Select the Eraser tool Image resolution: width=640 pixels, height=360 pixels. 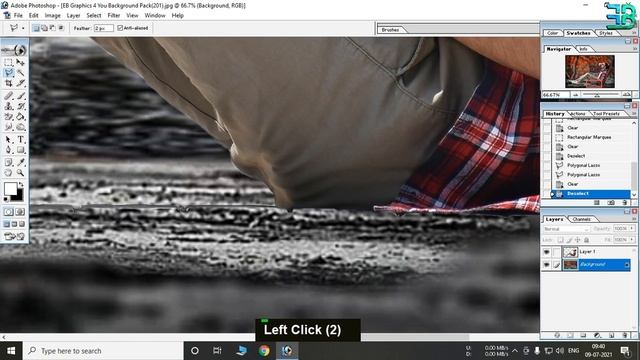9,117
